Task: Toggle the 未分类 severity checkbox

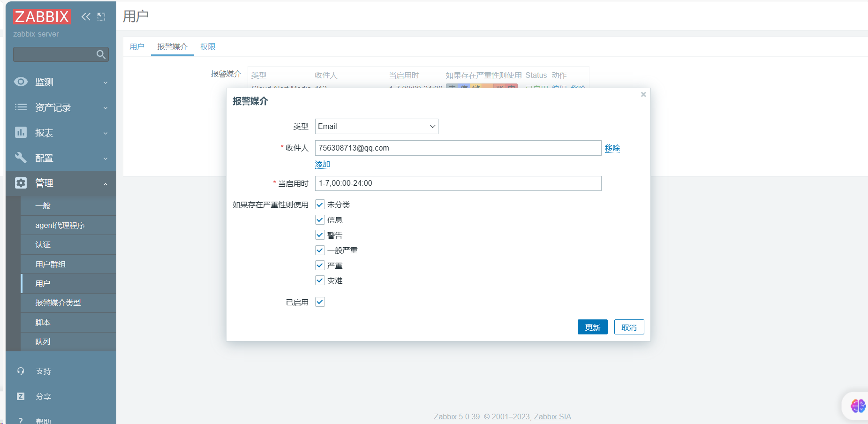Action: 320,204
